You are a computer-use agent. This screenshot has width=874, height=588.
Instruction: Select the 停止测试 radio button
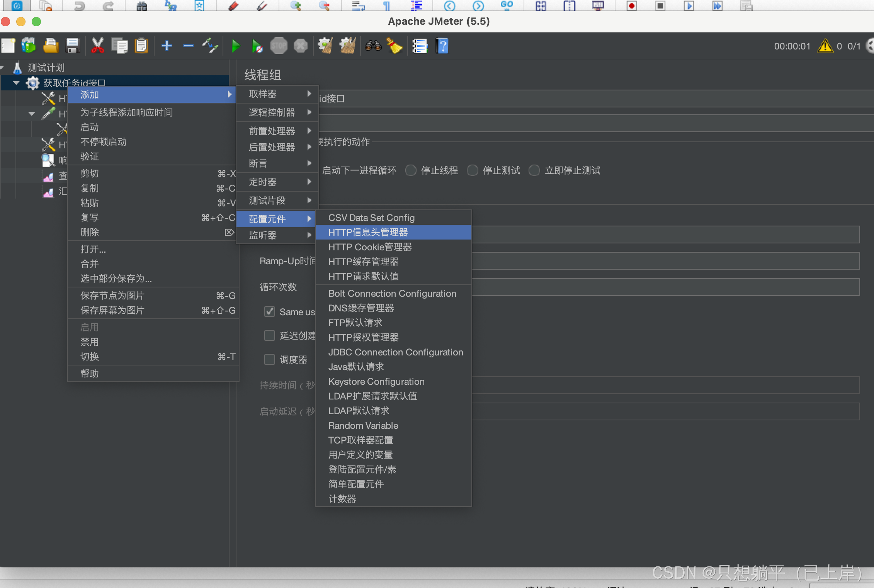(x=473, y=170)
